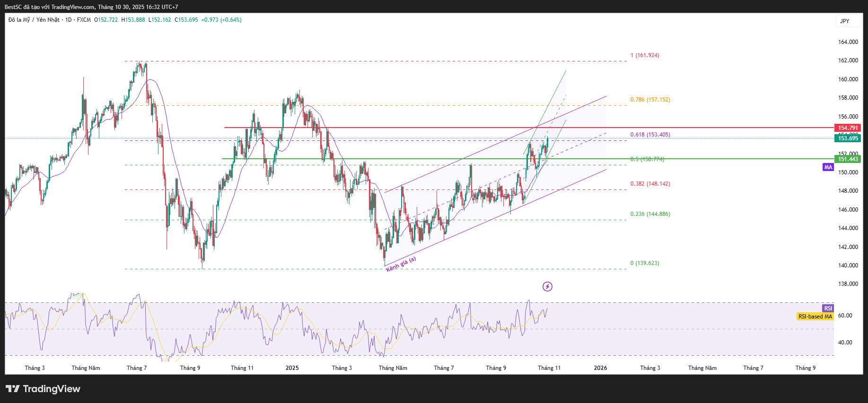Select the red 154.791 price tag
Screen dimensions: 868x403
click(x=848, y=128)
